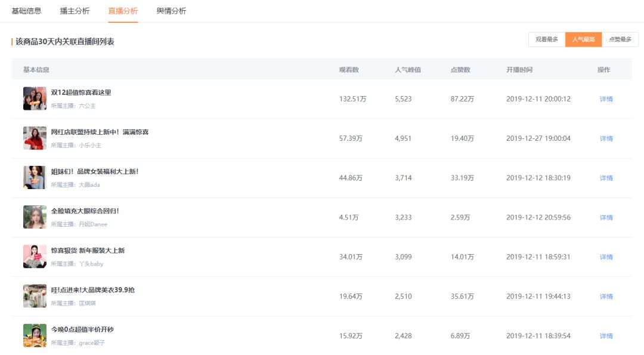Open avatar for 大晶ada livestream
The width and height of the screenshot is (644, 355).
click(x=35, y=177)
